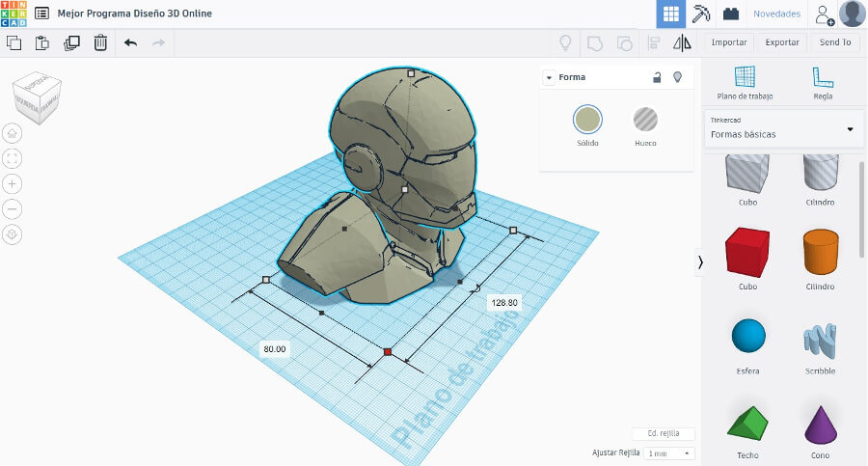The width and height of the screenshot is (868, 466).
Task: Select the Hueco hole option
Action: [x=645, y=120]
